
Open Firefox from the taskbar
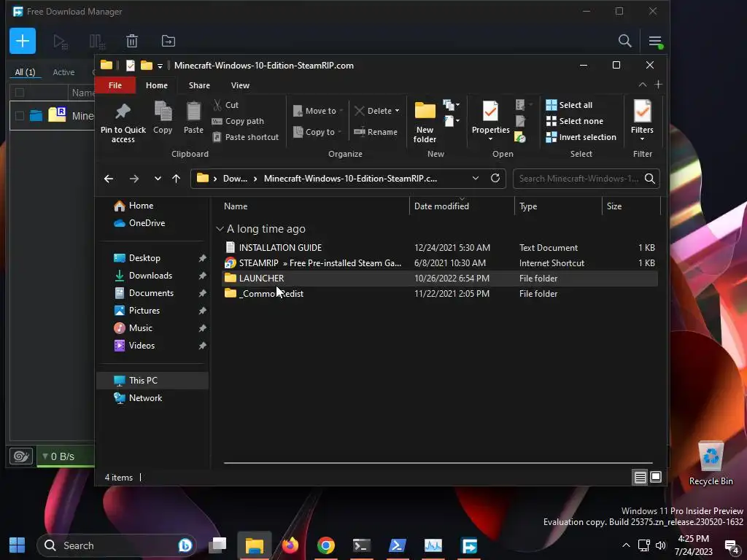coord(290,545)
